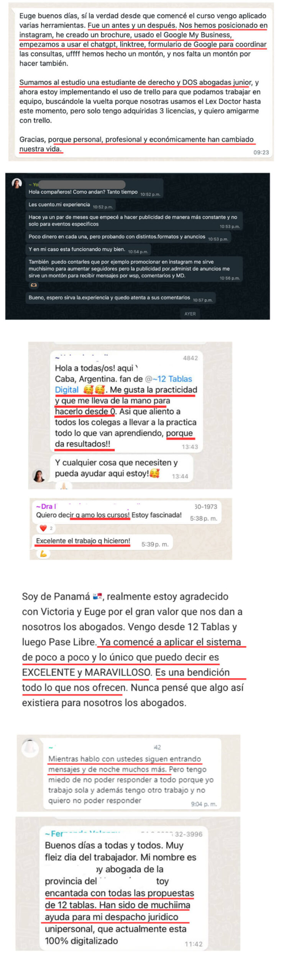Open the '~Dra' sender name

[46, 506]
